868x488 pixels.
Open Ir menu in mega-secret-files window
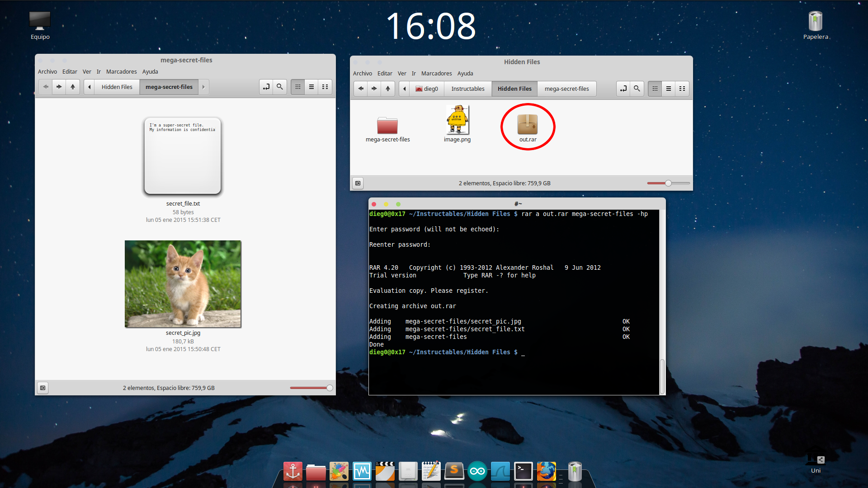99,71
